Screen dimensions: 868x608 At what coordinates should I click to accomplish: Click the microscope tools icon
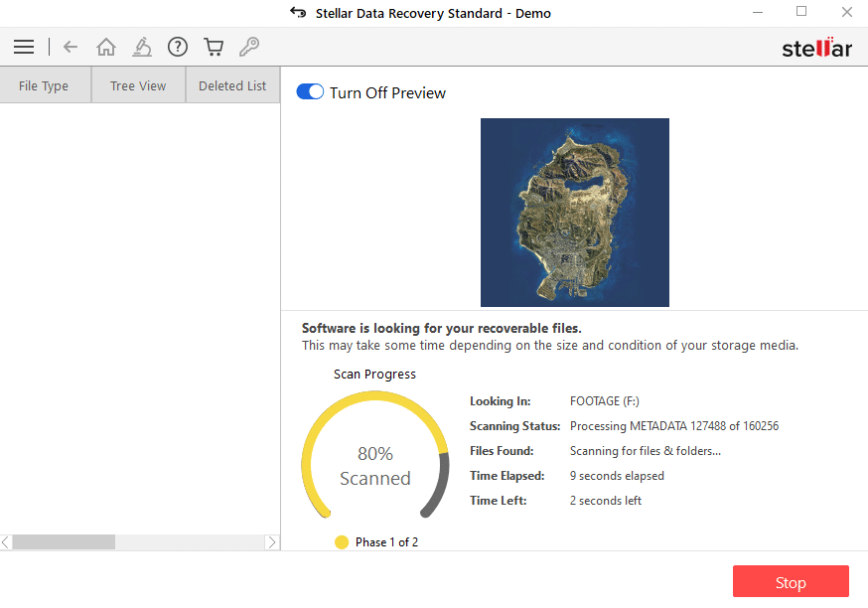coord(142,47)
